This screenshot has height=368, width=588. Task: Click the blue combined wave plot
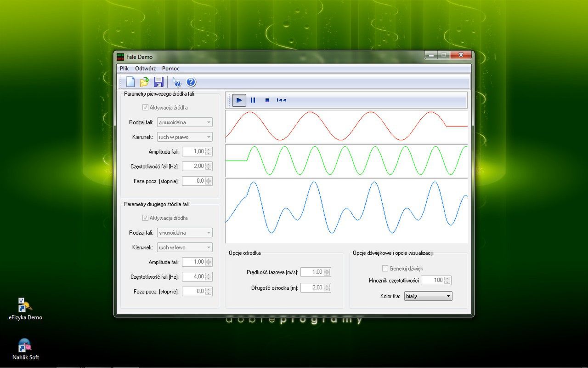tap(346, 211)
